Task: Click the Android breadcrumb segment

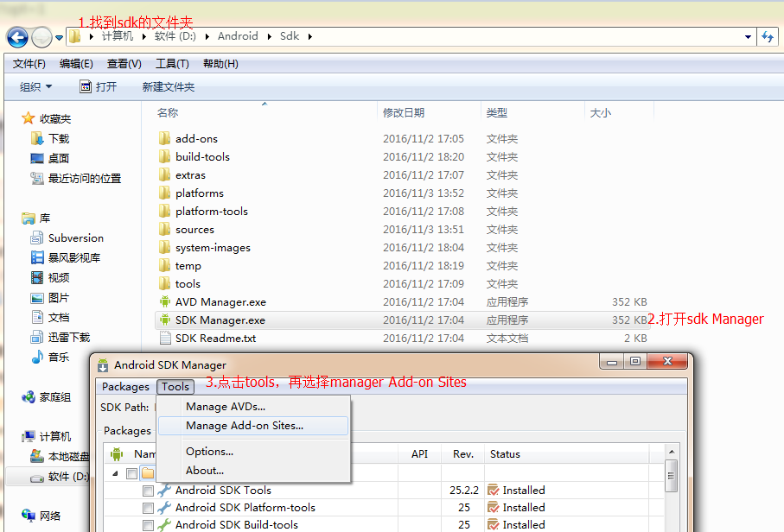Action: [238, 36]
